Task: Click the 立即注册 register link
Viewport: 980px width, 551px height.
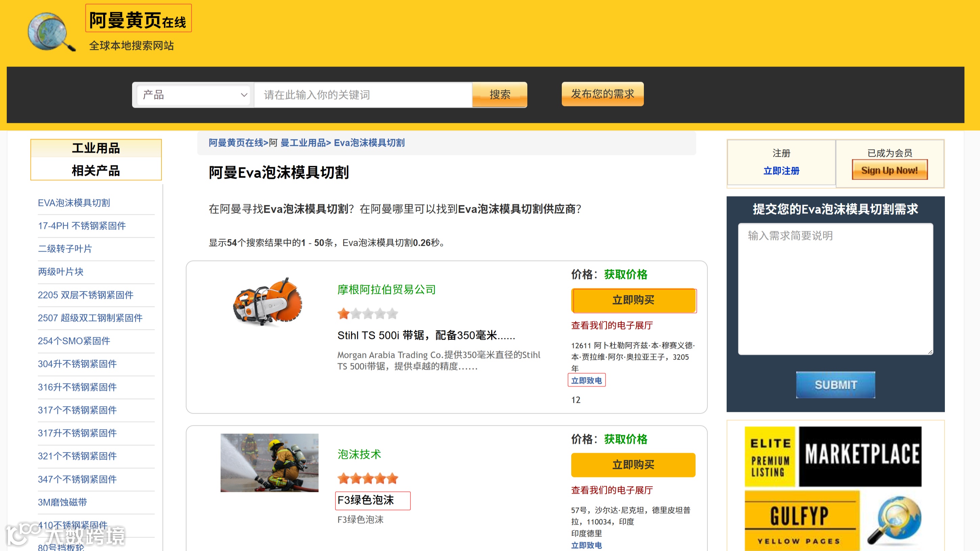Action: coord(781,171)
